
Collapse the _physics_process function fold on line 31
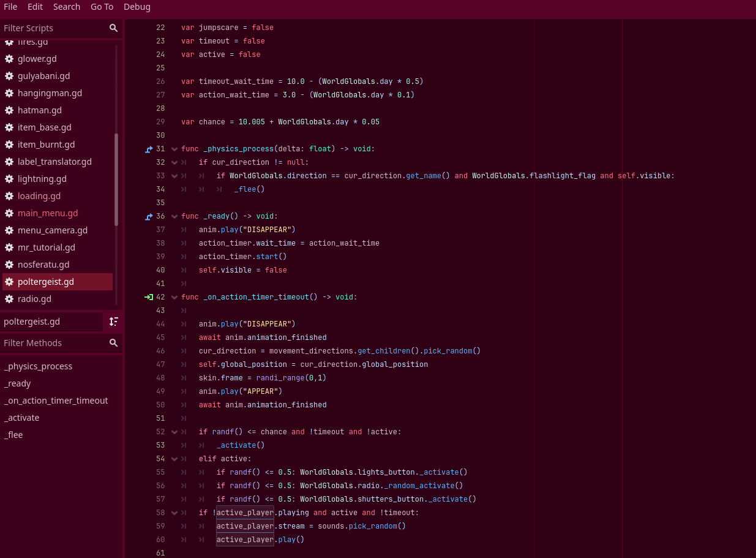click(x=174, y=149)
